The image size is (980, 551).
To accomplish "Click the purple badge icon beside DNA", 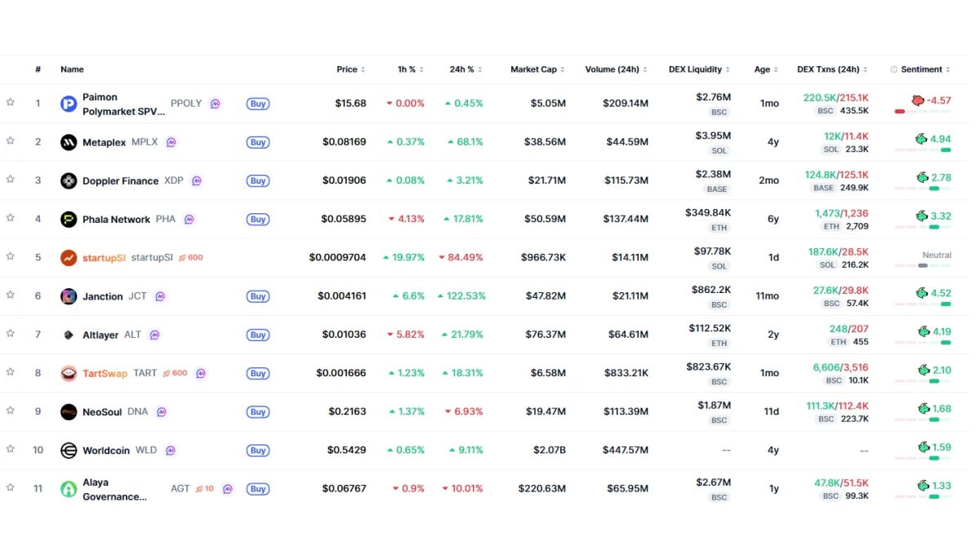I will pos(162,412).
